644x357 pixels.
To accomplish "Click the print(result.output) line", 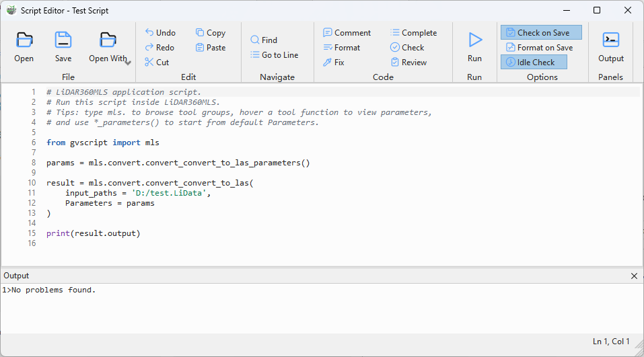I will point(94,233).
